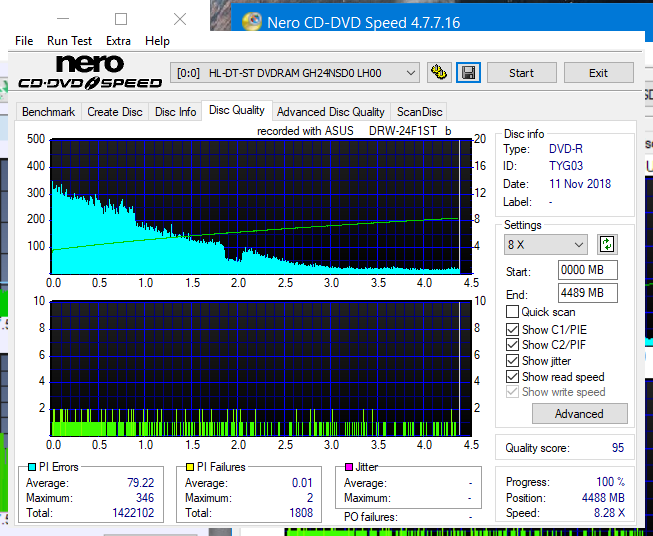Switch to the Benchmark tab
653x536 pixels.
(x=48, y=112)
